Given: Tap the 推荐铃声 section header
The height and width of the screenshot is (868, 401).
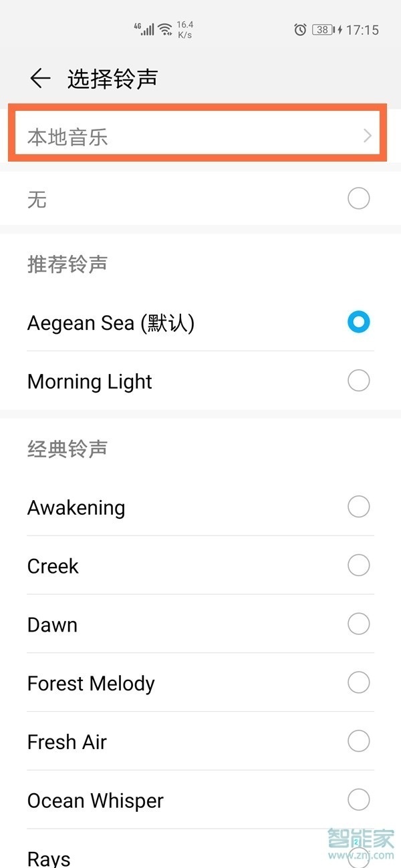Looking at the screenshot, I should click(x=66, y=264).
